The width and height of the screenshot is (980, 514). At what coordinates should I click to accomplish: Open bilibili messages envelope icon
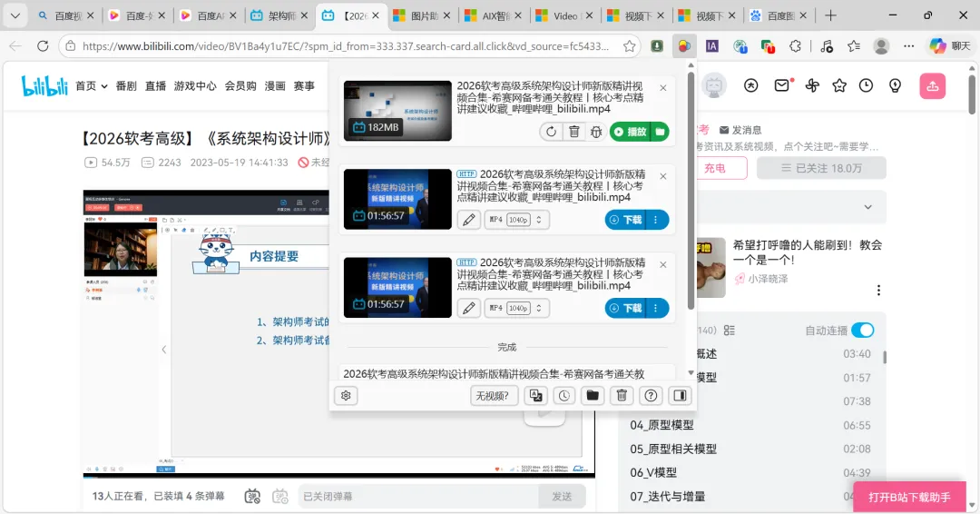[x=782, y=85]
